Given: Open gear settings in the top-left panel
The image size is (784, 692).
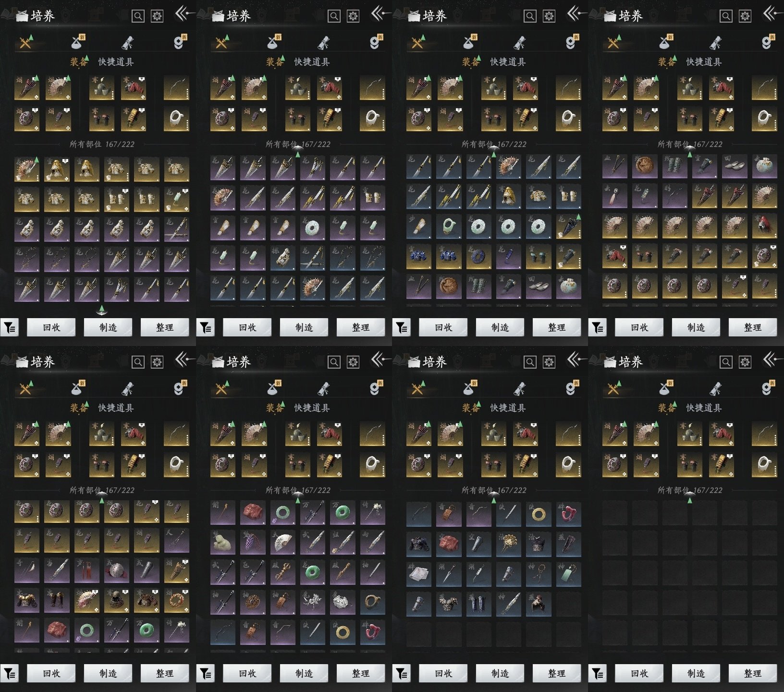Looking at the screenshot, I should [x=157, y=16].
